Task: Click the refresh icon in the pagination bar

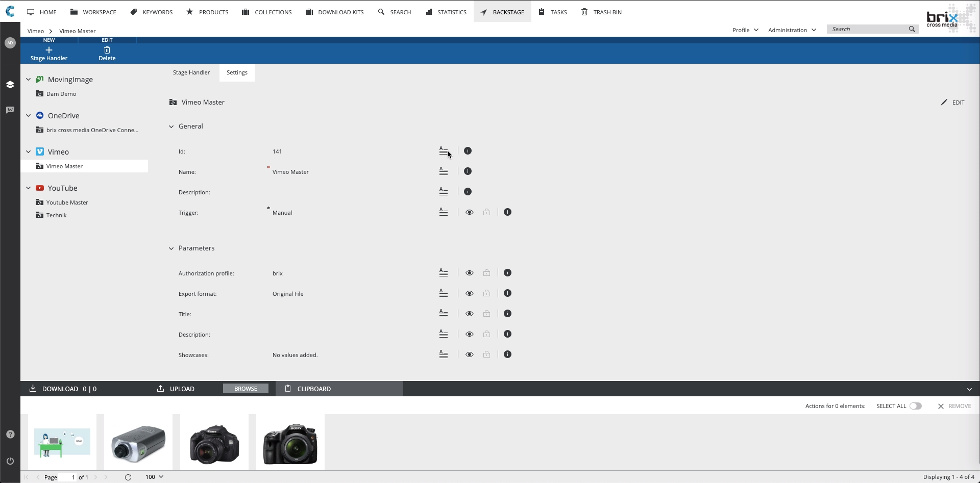Action: (128, 477)
